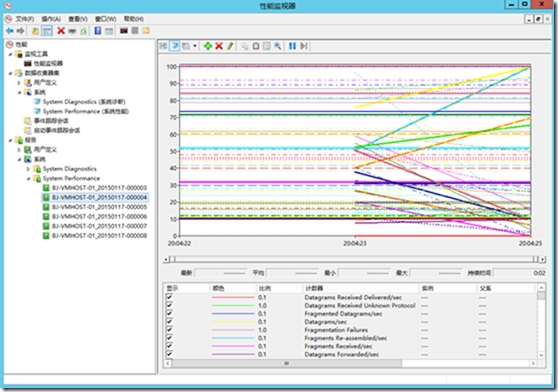Screen dimensions: 558x392
Task: Click the Change Graph Type icon
Action: 186,46
